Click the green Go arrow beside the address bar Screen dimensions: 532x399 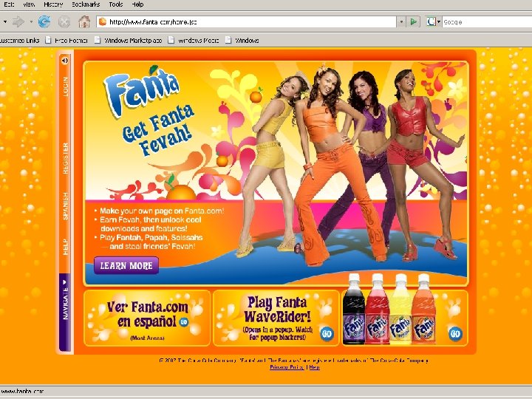(x=413, y=22)
